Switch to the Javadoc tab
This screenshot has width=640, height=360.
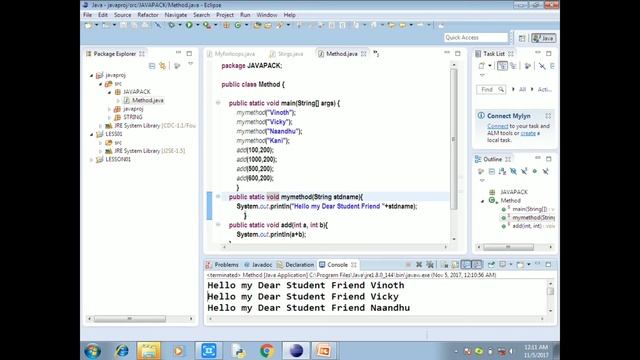[258, 265]
